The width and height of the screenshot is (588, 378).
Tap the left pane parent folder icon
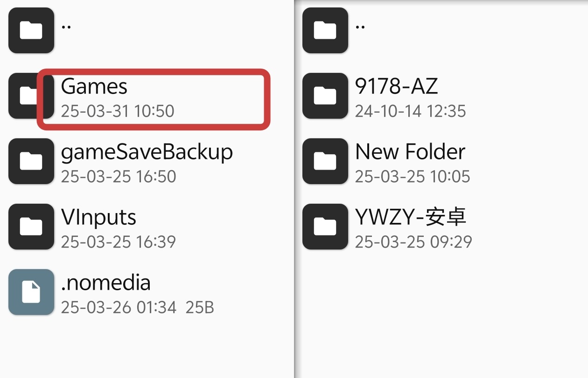coord(31,30)
